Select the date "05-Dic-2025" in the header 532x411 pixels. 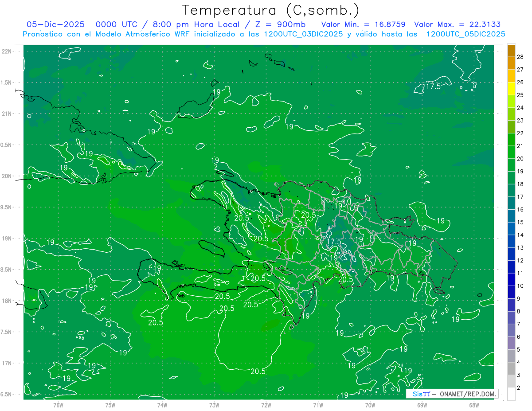[x=55, y=24]
